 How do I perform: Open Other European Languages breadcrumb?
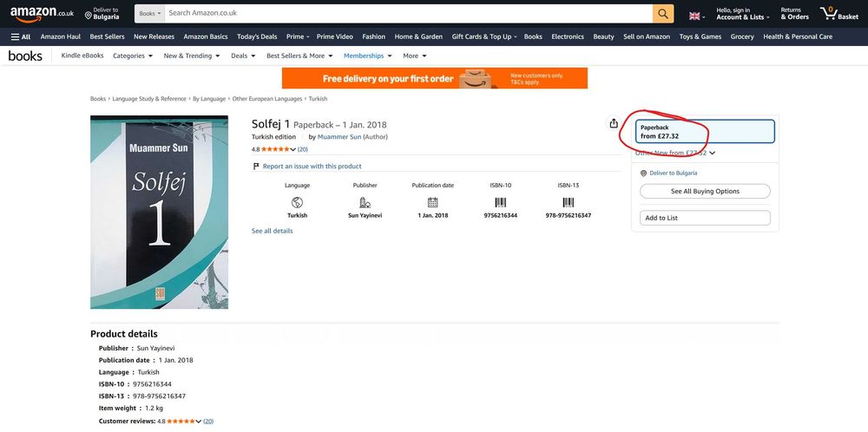coord(266,99)
